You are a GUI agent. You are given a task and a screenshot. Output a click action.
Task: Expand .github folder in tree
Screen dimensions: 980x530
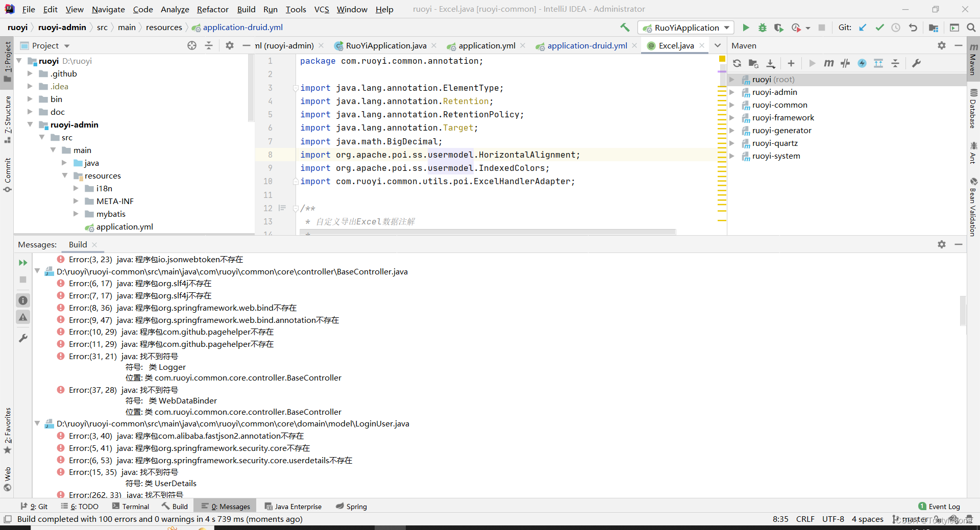[30, 73]
